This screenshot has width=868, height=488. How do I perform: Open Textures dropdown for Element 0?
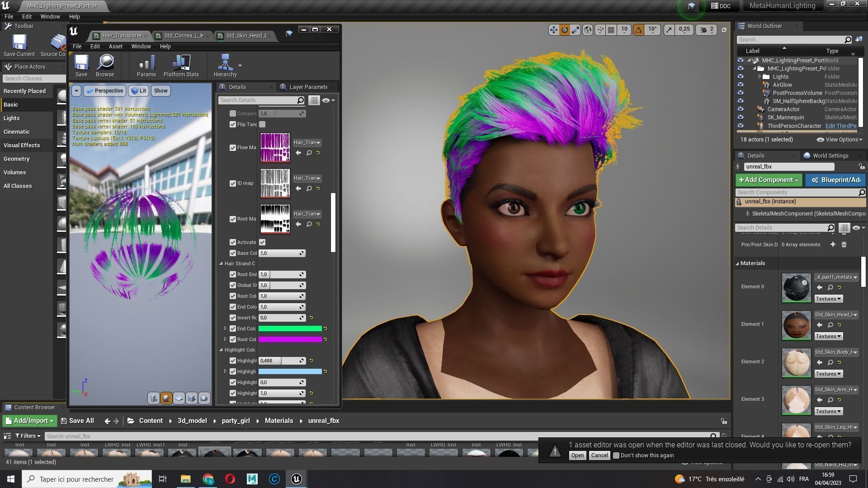(829, 299)
